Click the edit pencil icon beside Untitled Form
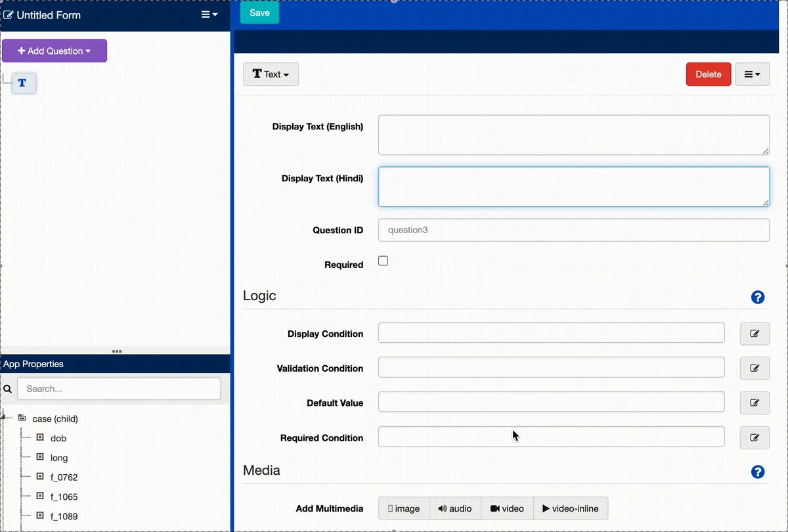The height and width of the screenshot is (532, 788). tap(9, 15)
